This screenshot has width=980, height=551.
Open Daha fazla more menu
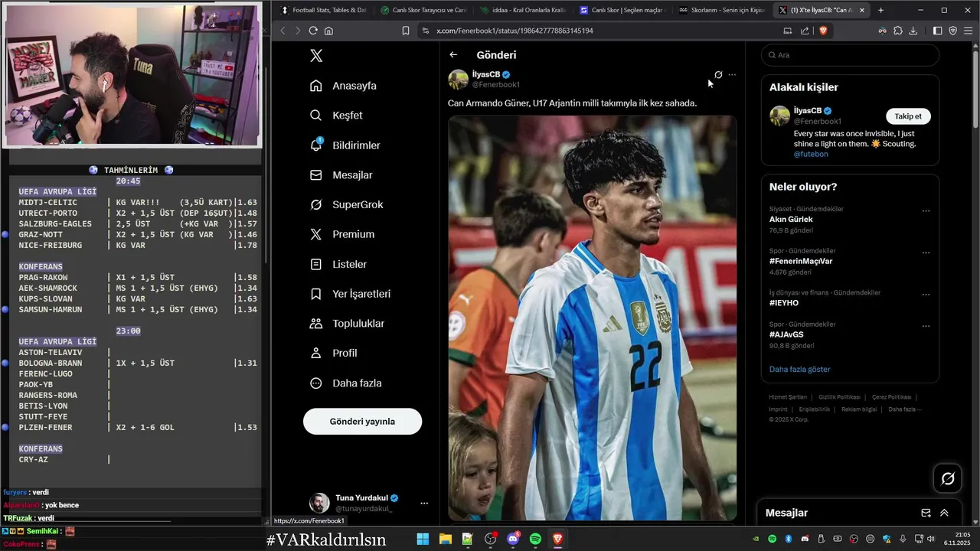(x=346, y=383)
